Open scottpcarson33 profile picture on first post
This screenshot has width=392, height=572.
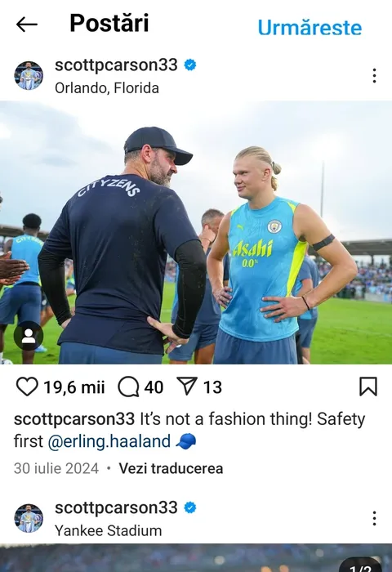click(x=29, y=75)
